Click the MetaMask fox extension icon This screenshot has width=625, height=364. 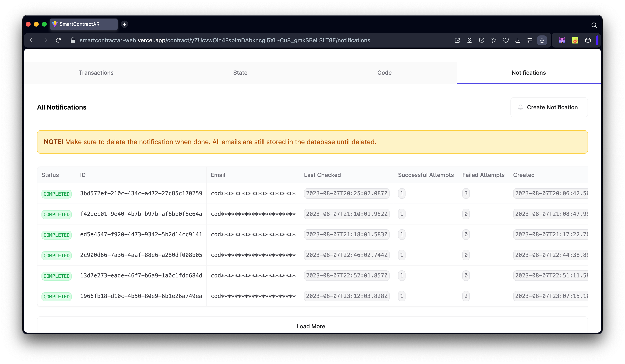tap(562, 40)
